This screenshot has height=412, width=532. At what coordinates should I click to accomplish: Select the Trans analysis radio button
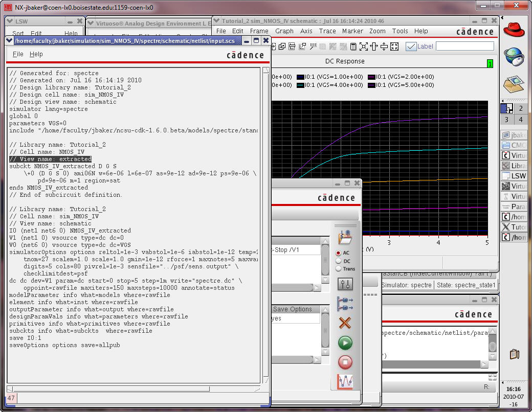pyautogui.click(x=339, y=268)
